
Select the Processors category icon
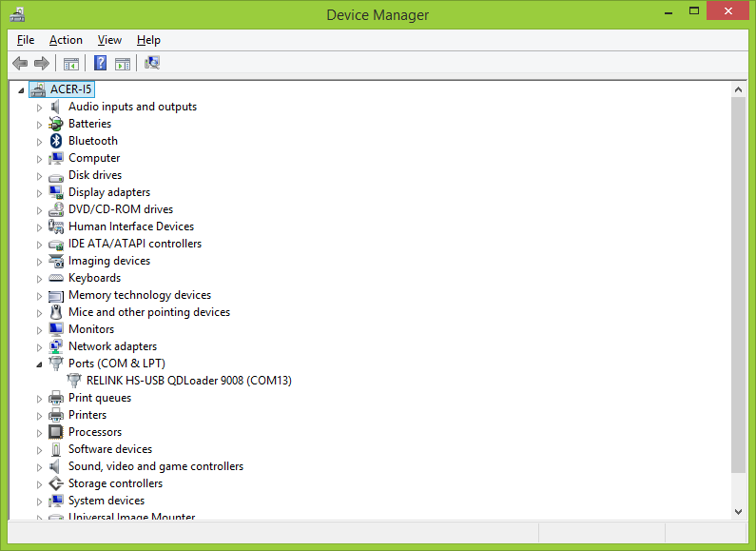tap(56, 432)
